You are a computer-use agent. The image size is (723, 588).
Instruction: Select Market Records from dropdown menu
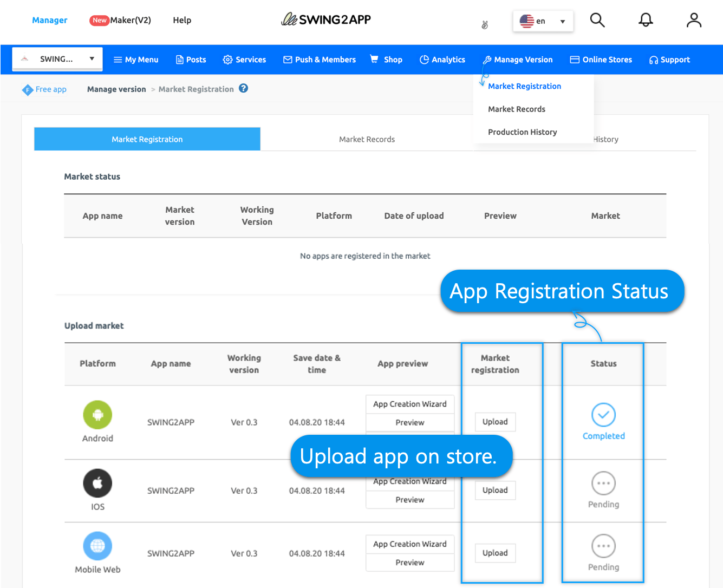(x=517, y=109)
